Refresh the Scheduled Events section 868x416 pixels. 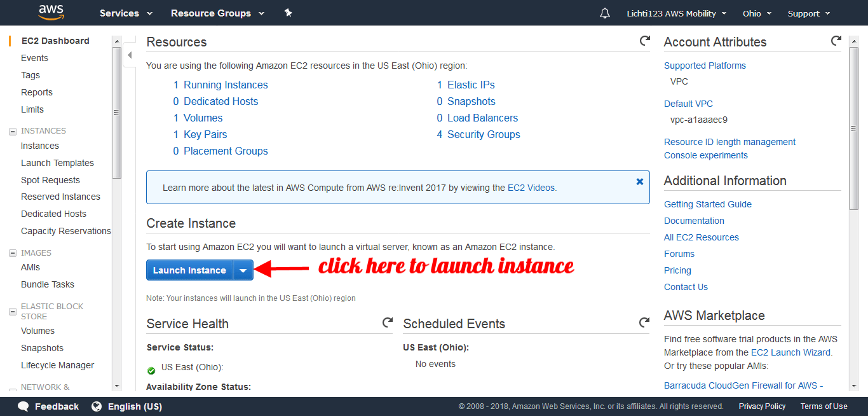[x=644, y=323]
